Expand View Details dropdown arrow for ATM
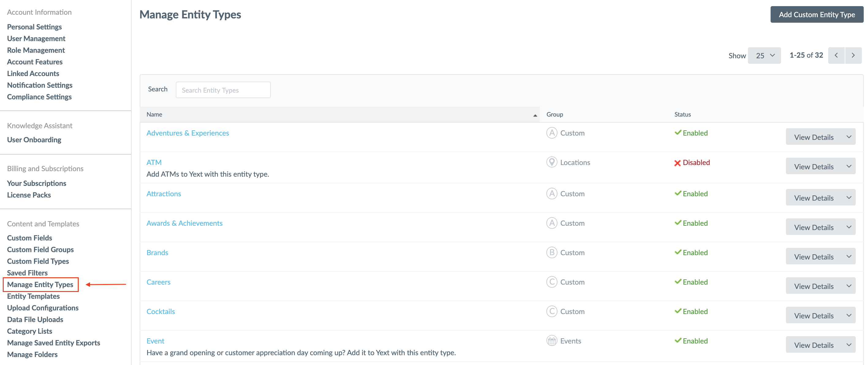This screenshot has height=365, width=868. (x=848, y=166)
